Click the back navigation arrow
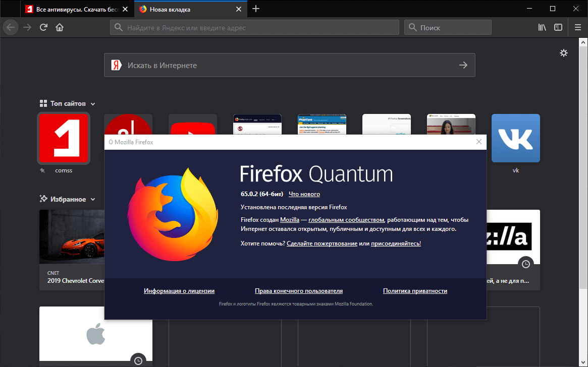588x367 pixels. tap(10, 27)
